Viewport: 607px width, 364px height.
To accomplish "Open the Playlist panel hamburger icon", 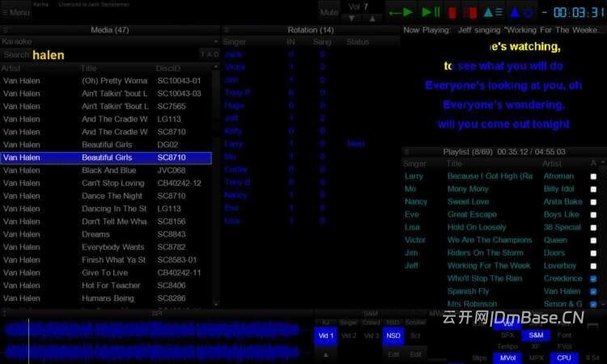I will 406,151.
